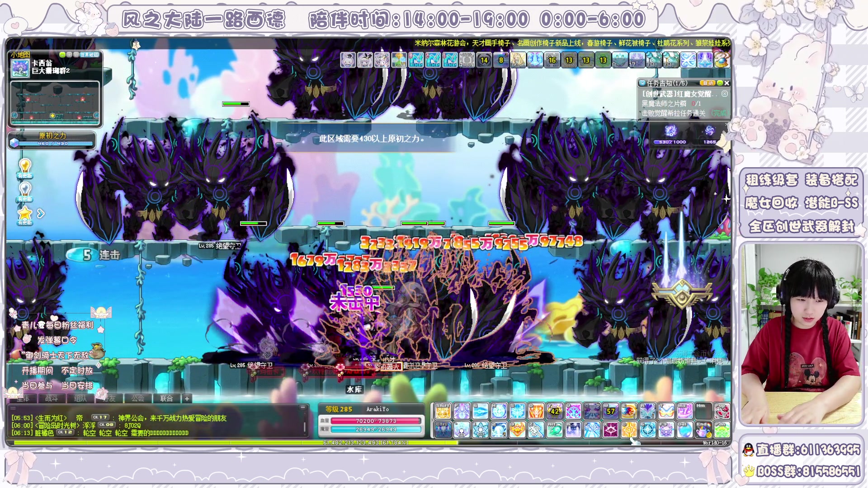The width and height of the screenshot is (868, 488).
Task: Use the Pdn green skill slot
Action: coord(721,430)
